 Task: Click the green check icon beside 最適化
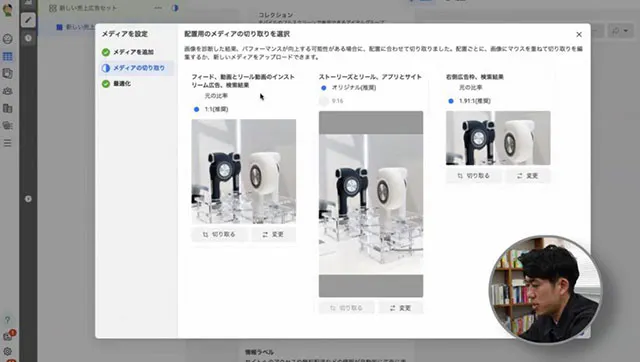pos(106,84)
